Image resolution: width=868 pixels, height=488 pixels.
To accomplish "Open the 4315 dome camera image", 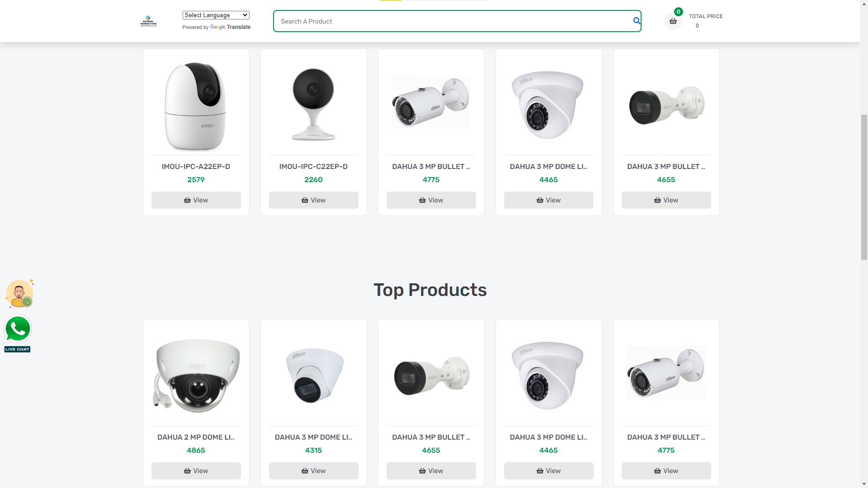I will 315,375.
